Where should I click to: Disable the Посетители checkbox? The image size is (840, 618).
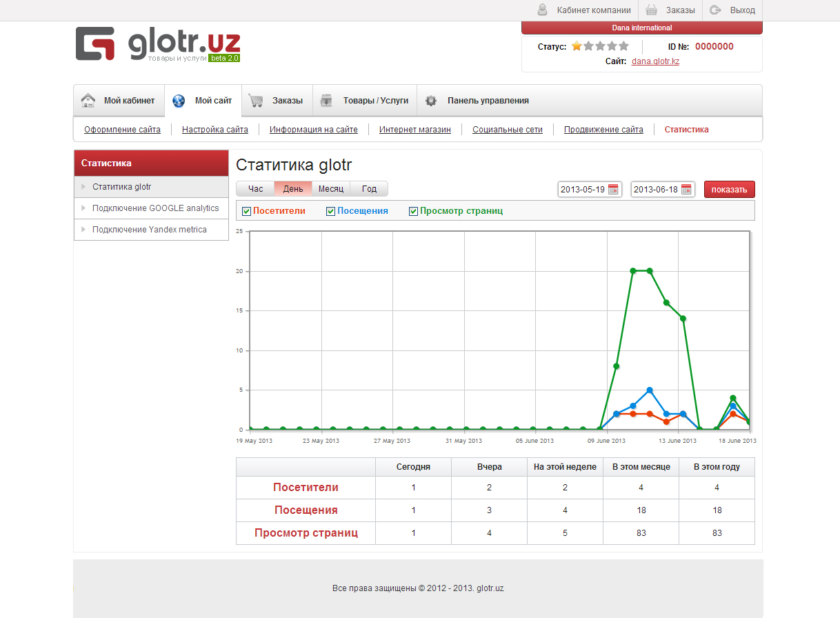(x=246, y=210)
